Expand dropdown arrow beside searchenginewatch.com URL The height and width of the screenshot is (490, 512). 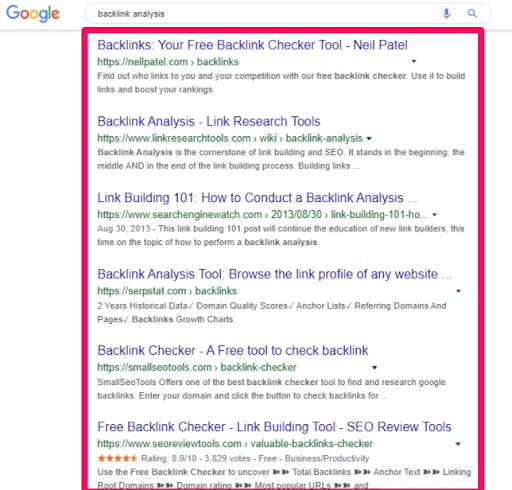434,215
